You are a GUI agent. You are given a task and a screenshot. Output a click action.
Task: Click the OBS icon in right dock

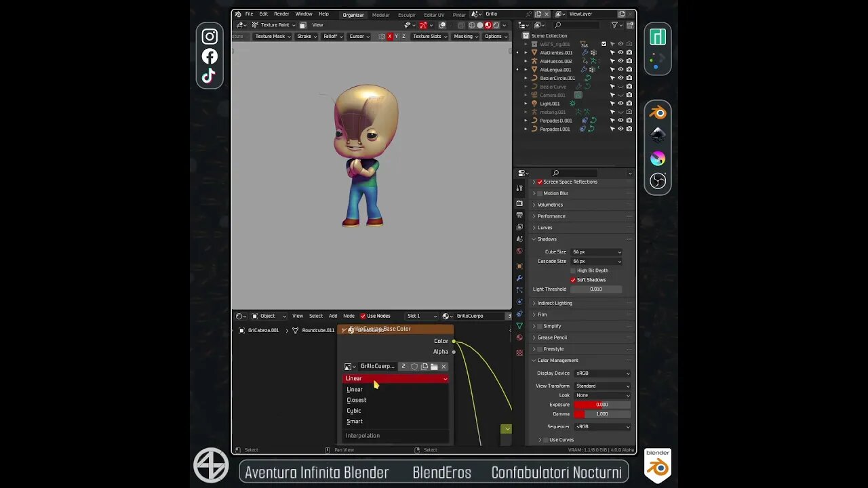pos(658,181)
